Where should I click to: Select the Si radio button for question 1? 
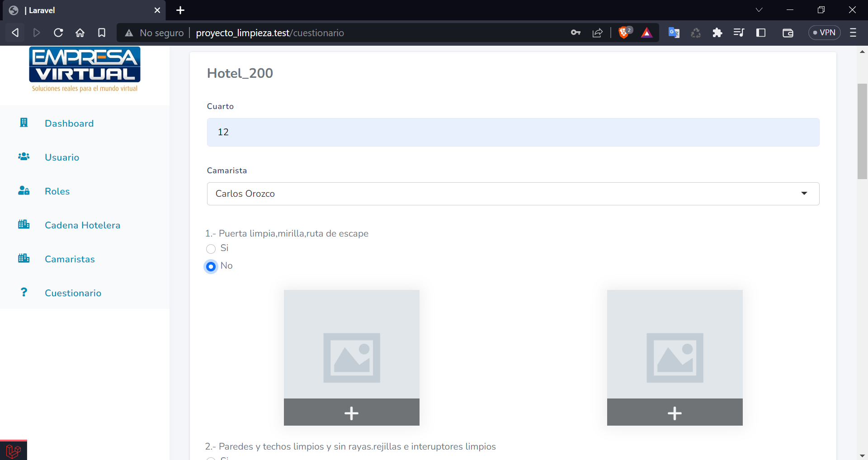click(x=211, y=249)
